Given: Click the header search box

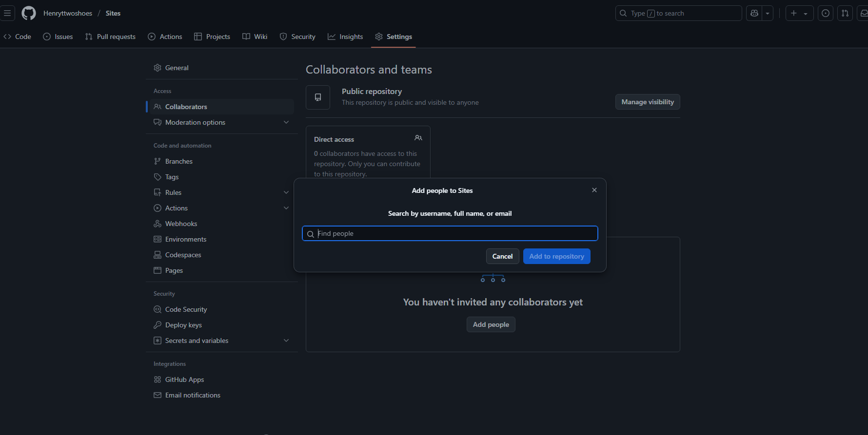Looking at the screenshot, I should pos(678,13).
